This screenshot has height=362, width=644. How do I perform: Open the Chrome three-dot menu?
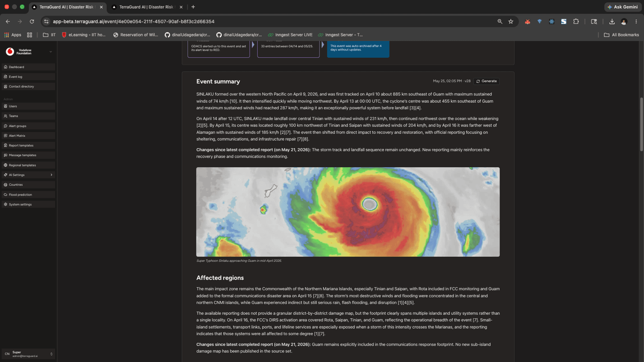[x=636, y=22]
